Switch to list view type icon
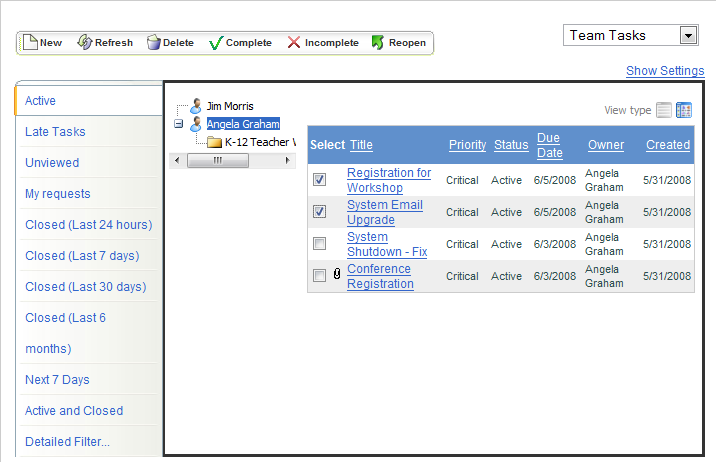Viewport: 716px width, 462px height. (664, 110)
